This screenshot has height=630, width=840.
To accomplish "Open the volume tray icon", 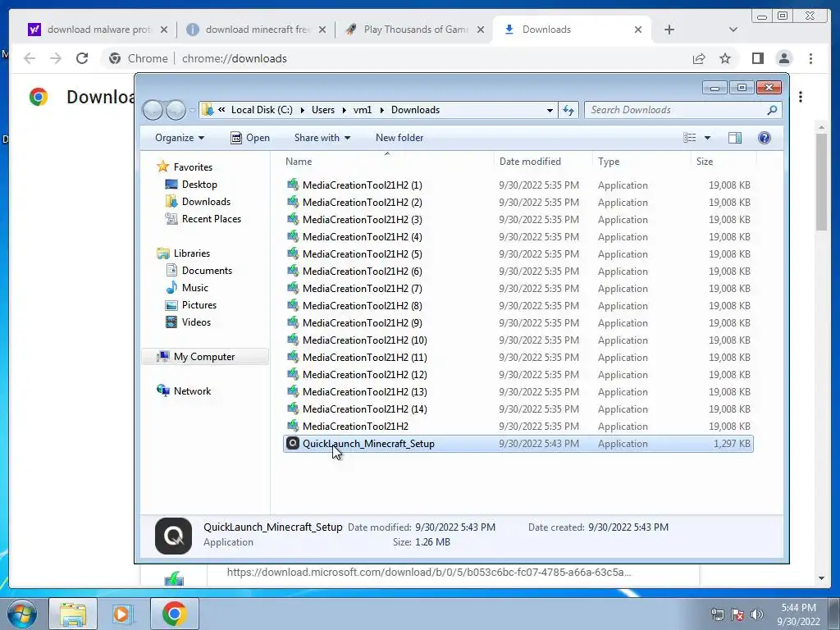I will [757, 614].
